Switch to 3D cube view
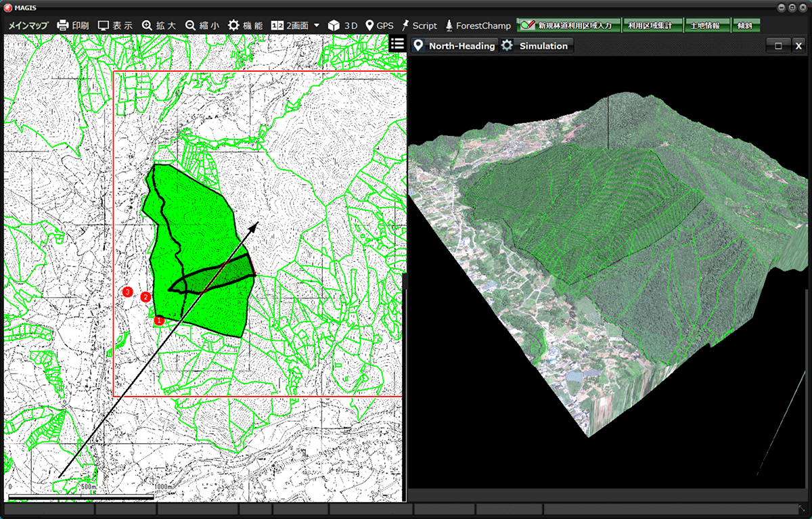812x519 pixels. [x=342, y=25]
